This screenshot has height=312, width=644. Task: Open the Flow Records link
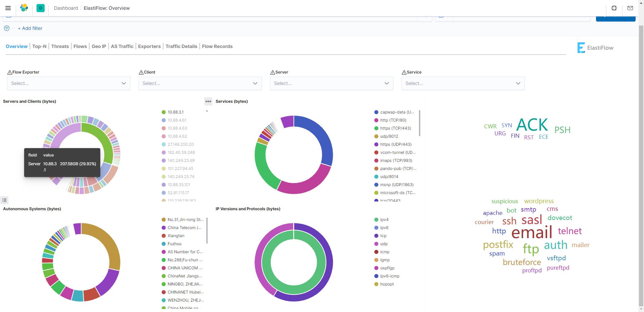pos(217,46)
